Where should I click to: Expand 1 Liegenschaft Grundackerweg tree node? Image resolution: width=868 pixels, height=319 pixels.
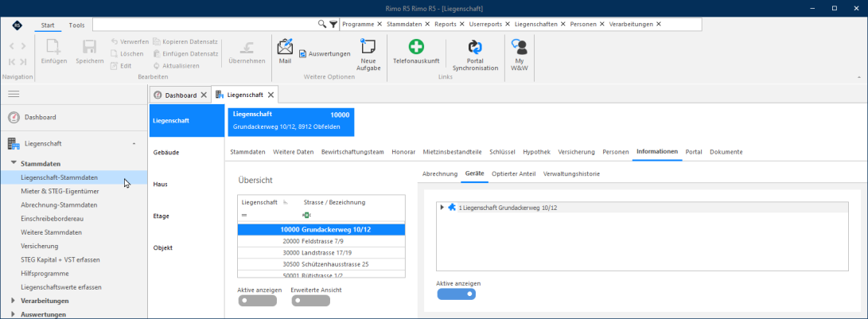(x=442, y=207)
